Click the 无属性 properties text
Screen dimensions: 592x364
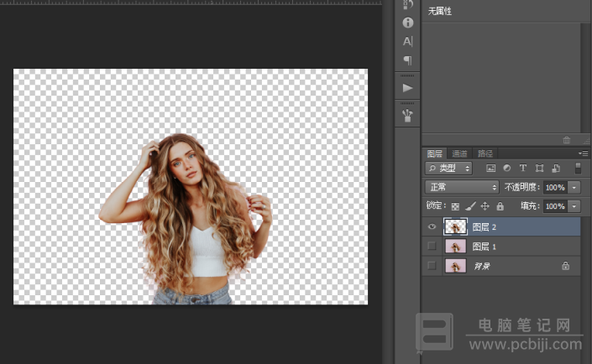point(439,11)
